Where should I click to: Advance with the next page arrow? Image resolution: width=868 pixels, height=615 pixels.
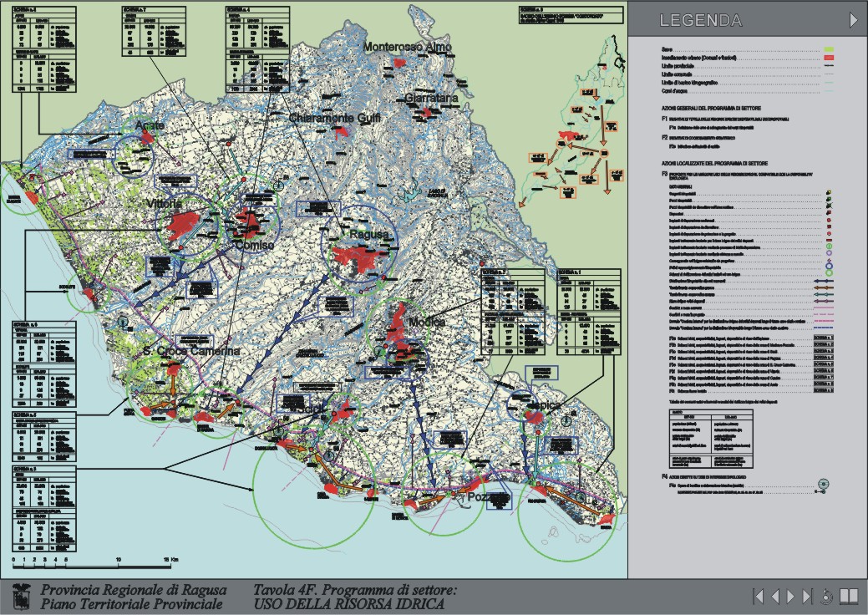(791, 596)
